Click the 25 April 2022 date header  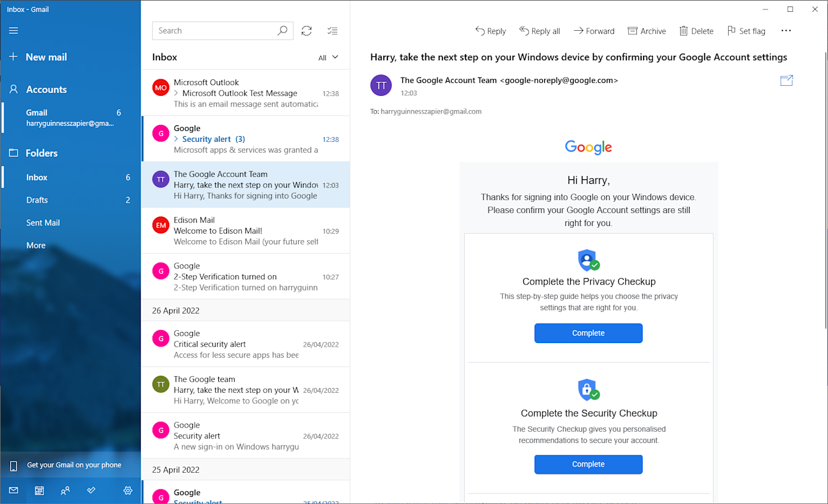point(245,470)
